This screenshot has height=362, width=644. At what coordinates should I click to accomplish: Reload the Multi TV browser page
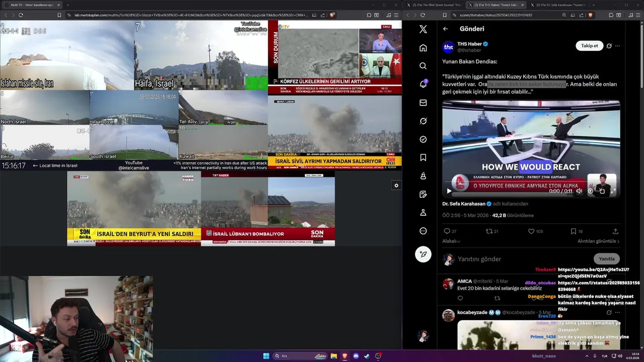point(21,15)
